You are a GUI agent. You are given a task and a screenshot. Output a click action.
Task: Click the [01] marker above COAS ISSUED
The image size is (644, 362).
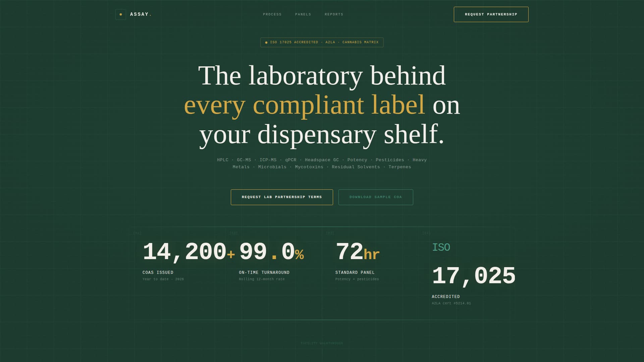pos(138,233)
